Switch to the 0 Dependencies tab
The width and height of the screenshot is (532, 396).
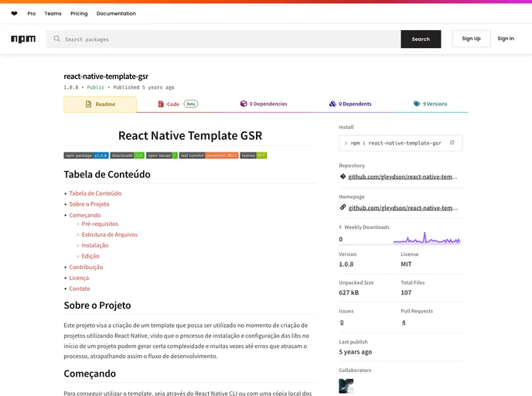[x=264, y=104]
